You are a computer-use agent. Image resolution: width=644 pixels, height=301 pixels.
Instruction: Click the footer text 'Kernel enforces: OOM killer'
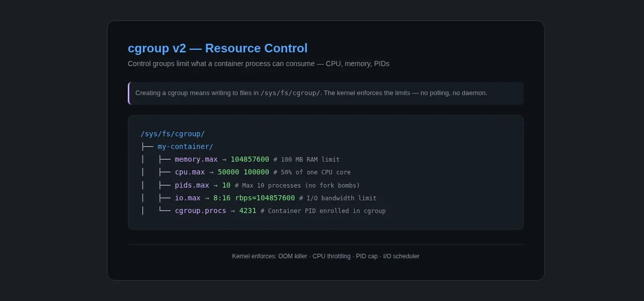[270, 256]
